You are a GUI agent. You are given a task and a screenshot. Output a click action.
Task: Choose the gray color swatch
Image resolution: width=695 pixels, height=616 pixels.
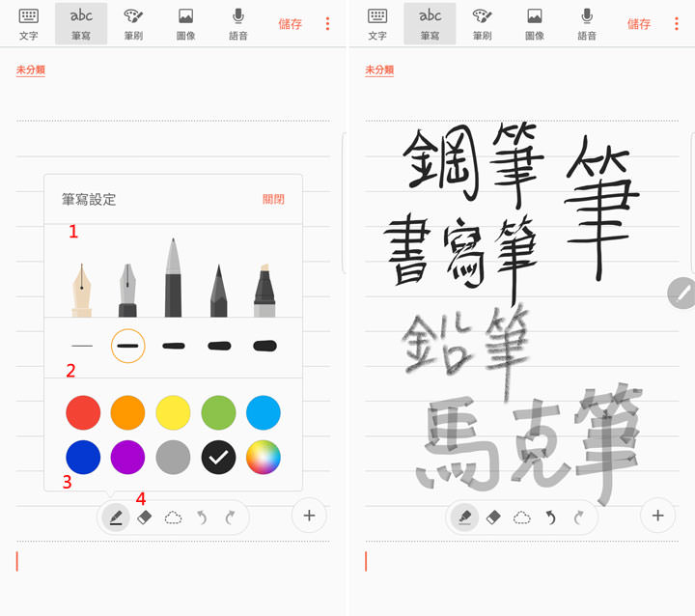coord(174,458)
